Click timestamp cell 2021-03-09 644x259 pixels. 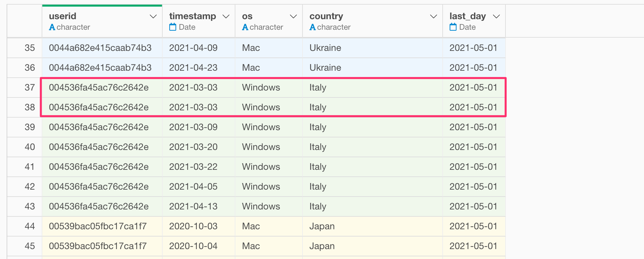click(x=199, y=127)
